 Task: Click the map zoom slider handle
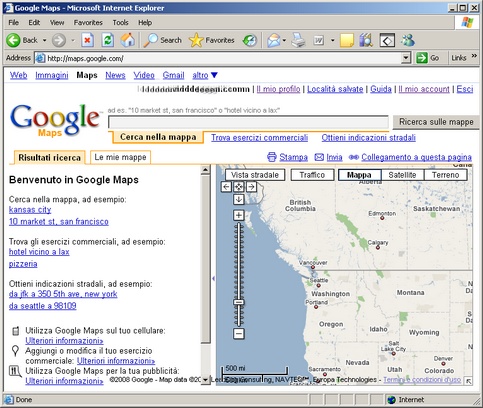point(239,302)
